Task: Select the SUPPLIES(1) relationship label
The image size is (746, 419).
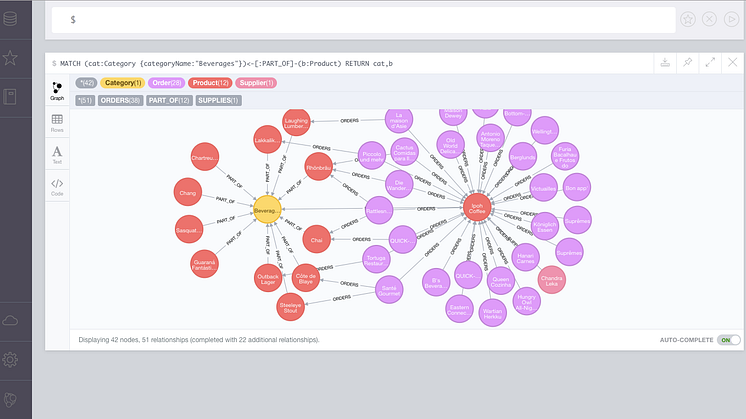Action: [218, 100]
